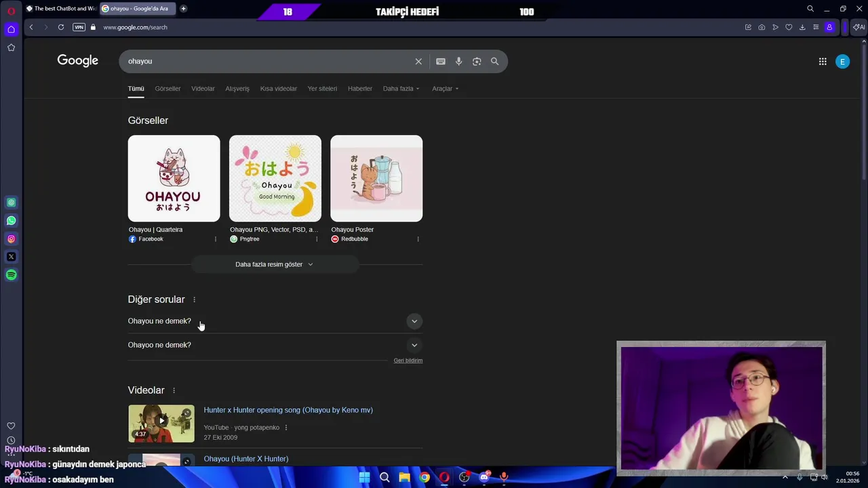Click the tab search magnifier in the title bar
The width and height of the screenshot is (868, 488).
(810, 9)
